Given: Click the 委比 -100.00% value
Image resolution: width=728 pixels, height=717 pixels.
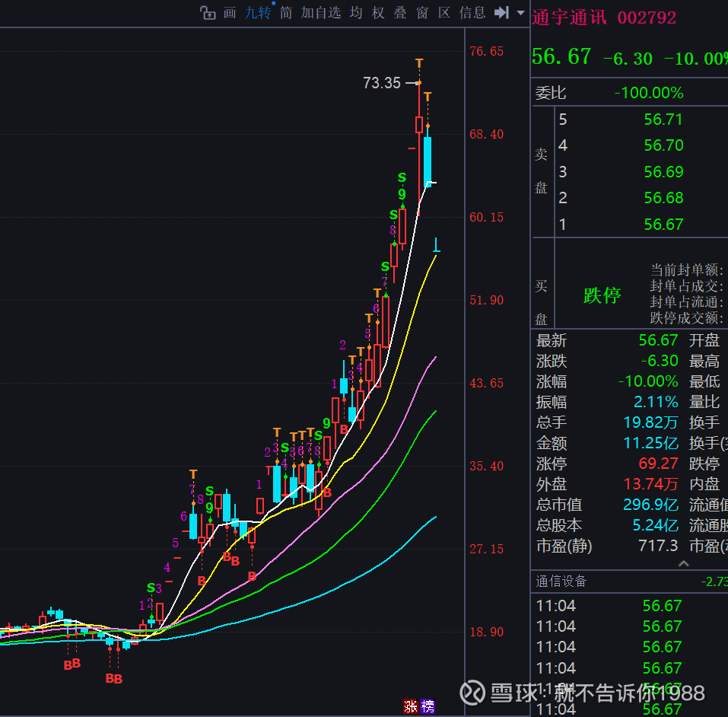Looking at the screenshot, I should tap(649, 93).
